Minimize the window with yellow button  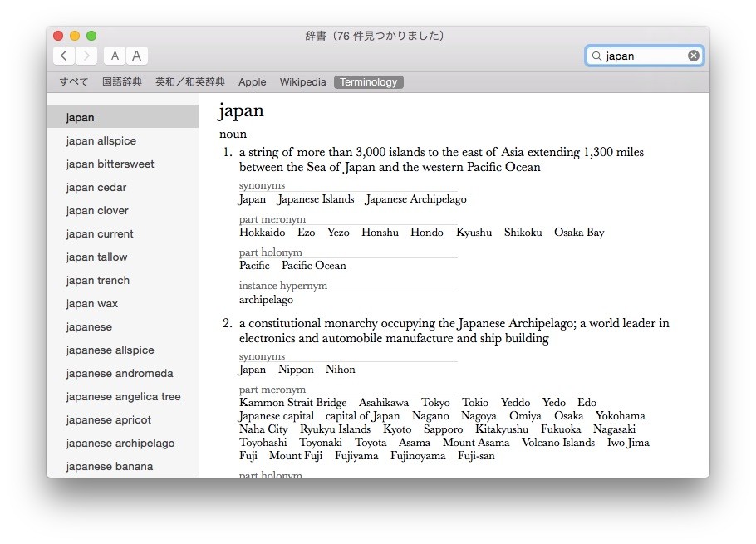[x=75, y=36]
